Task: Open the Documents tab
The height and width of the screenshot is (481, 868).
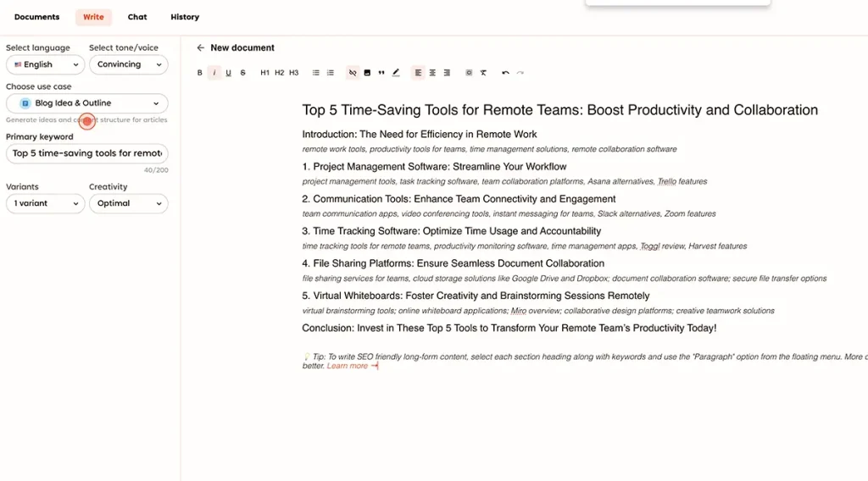Action: pos(36,17)
